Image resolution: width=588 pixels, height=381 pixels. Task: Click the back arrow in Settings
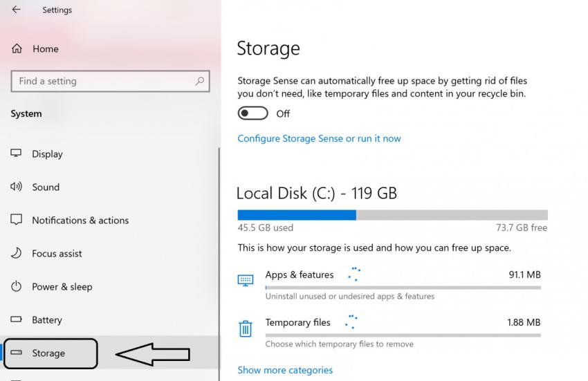coord(16,10)
